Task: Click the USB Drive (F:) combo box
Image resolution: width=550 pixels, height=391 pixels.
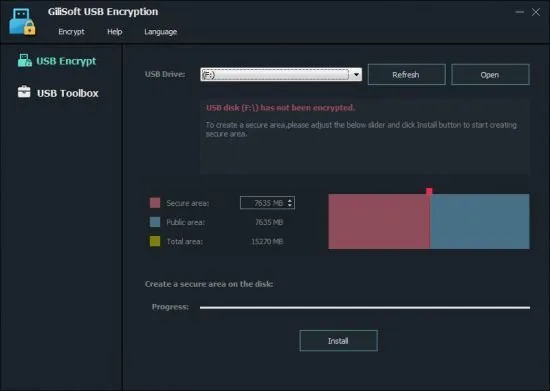Action: [281, 74]
